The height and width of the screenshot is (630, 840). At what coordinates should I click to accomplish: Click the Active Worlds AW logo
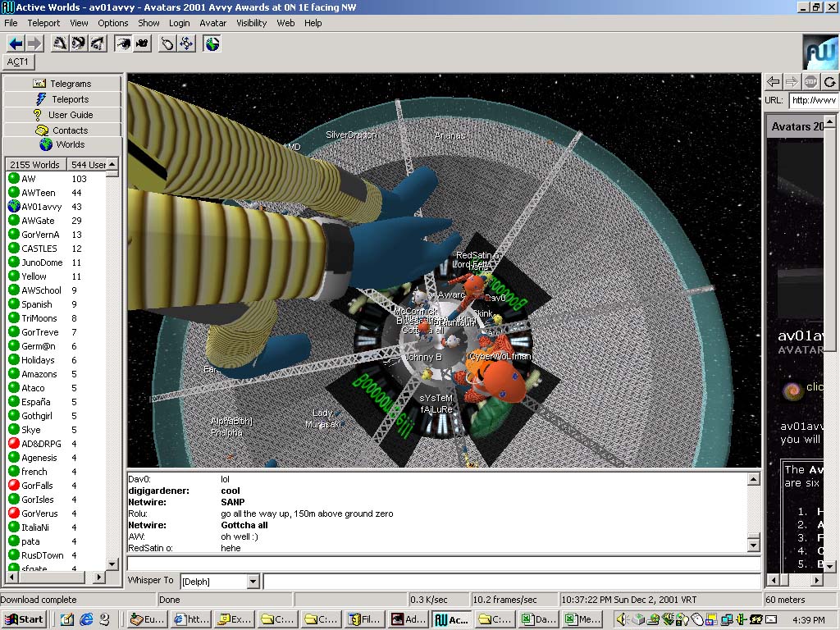(819, 52)
